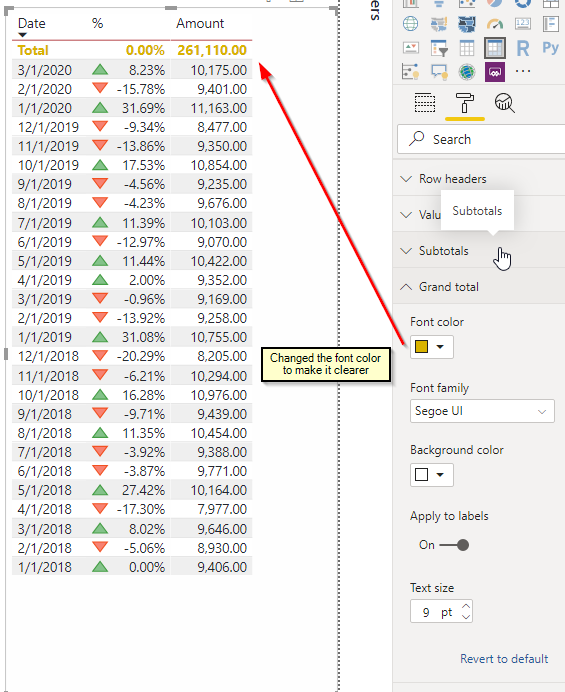Viewport: 565px width, 692px height.
Task: Select the Total row label
Action: [x=33, y=50]
